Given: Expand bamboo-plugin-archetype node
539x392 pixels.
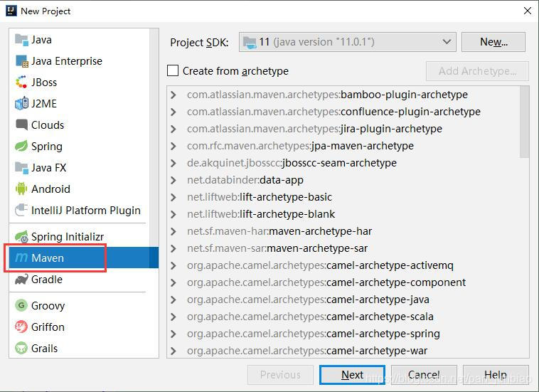Looking at the screenshot, I should [174, 95].
